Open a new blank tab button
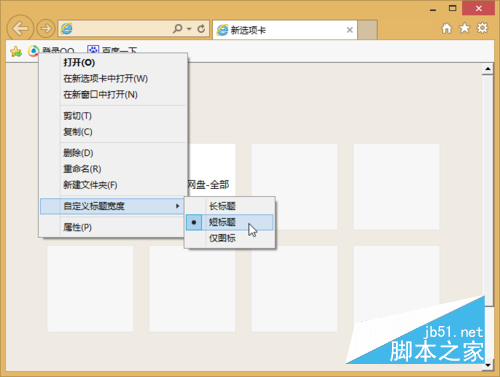 368,30
